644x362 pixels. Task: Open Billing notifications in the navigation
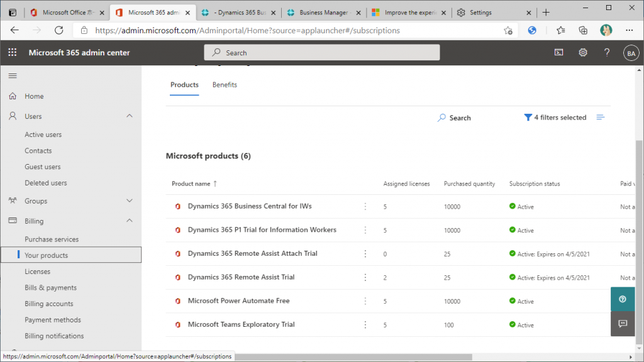[x=54, y=336]
